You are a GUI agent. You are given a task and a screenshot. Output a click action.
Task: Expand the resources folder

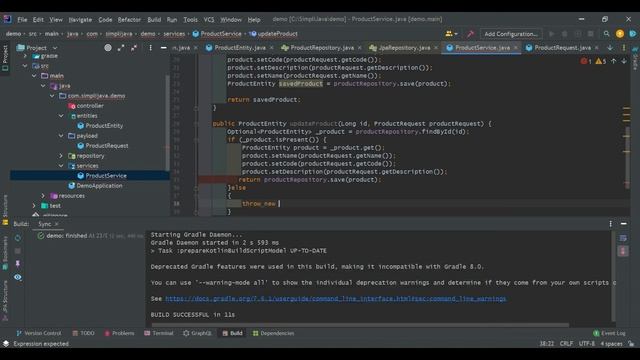click(43, 196)
